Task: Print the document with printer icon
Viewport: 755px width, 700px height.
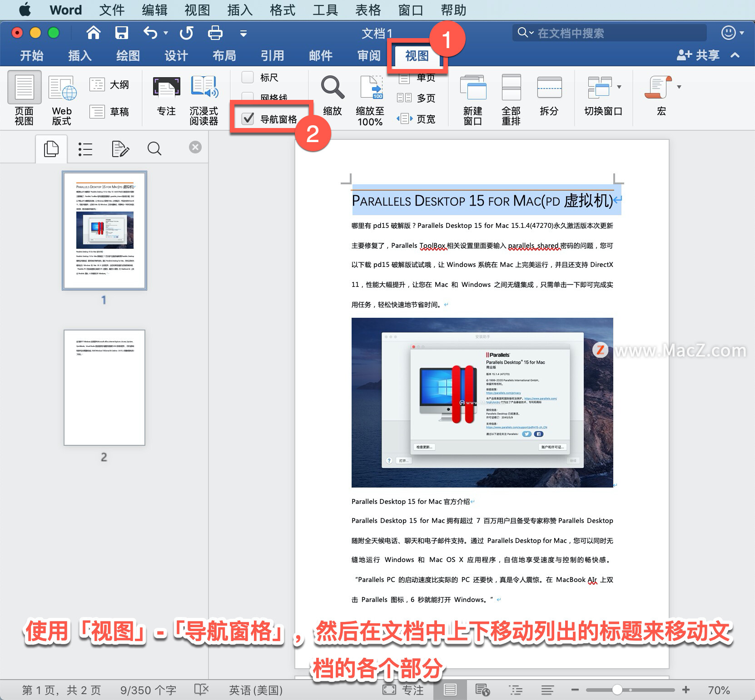Action: [x=215, y=33]
